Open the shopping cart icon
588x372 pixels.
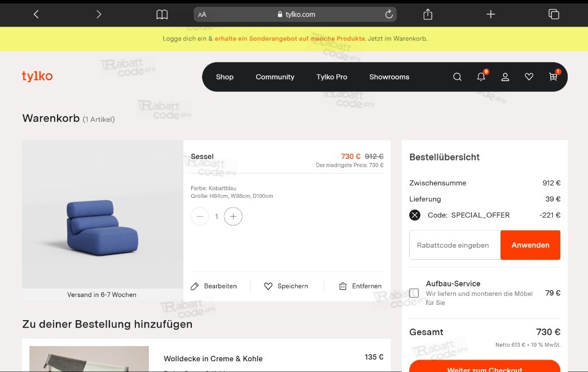point(553,77)
